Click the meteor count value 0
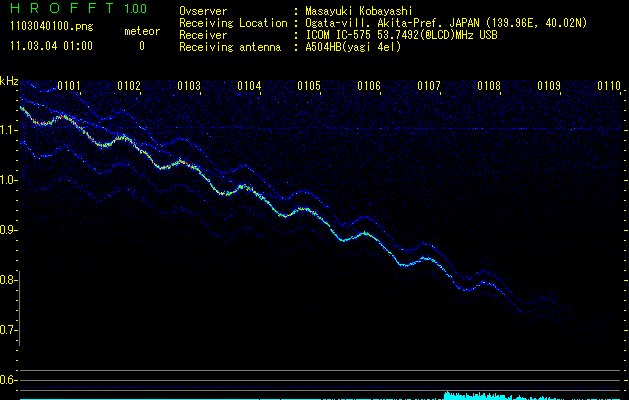629x400 pixels. tap(142, 46)
